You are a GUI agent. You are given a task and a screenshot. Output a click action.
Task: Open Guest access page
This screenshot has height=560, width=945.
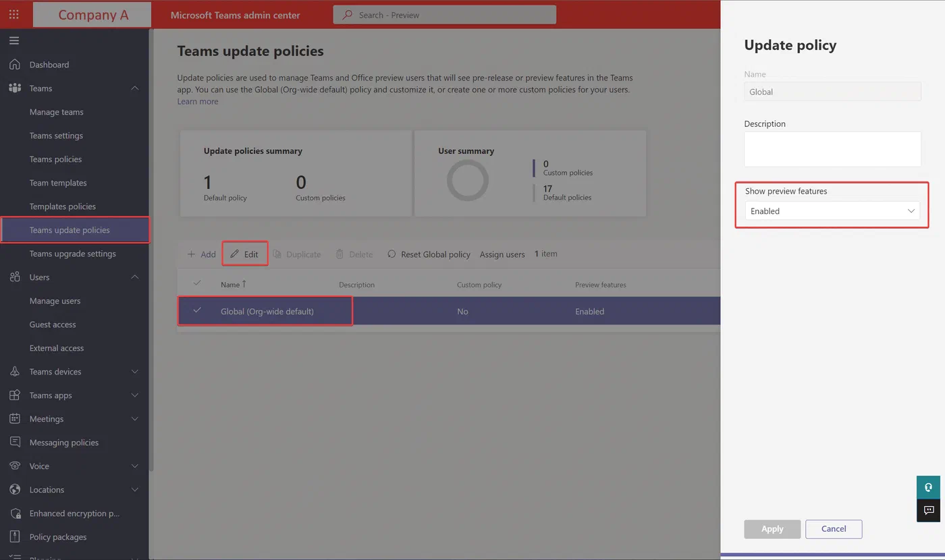[53, 325]
